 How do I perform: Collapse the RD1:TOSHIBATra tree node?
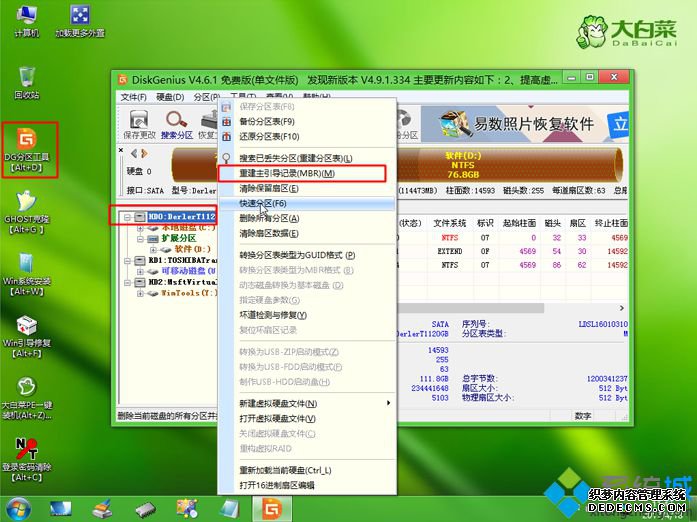pos(128,261)
